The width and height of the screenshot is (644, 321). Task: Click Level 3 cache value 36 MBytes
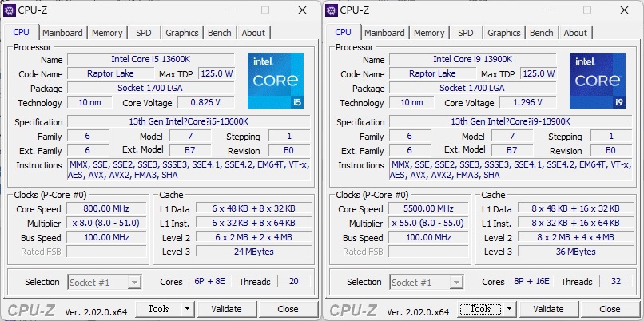[x=575, y=252]
